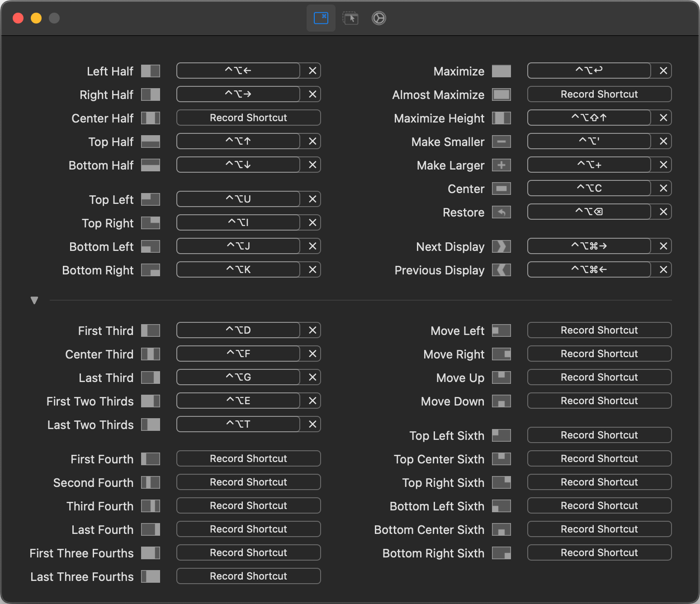The image size is (700, 604).
Task: Edit the Make Larger shortcut field
Action: pyautogui.click(x=589, y=165)
